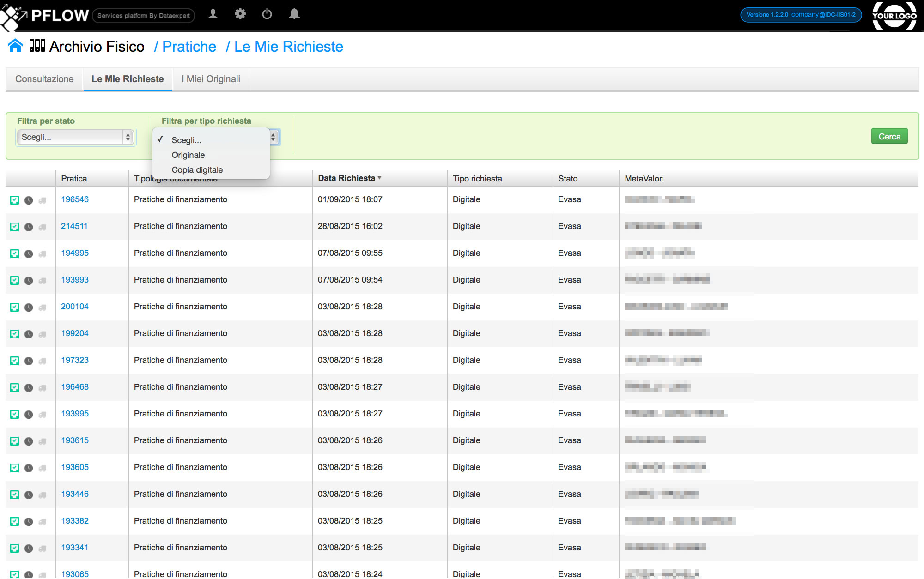Click the power logout icon
924x579 pixels.
click(267, 14)
